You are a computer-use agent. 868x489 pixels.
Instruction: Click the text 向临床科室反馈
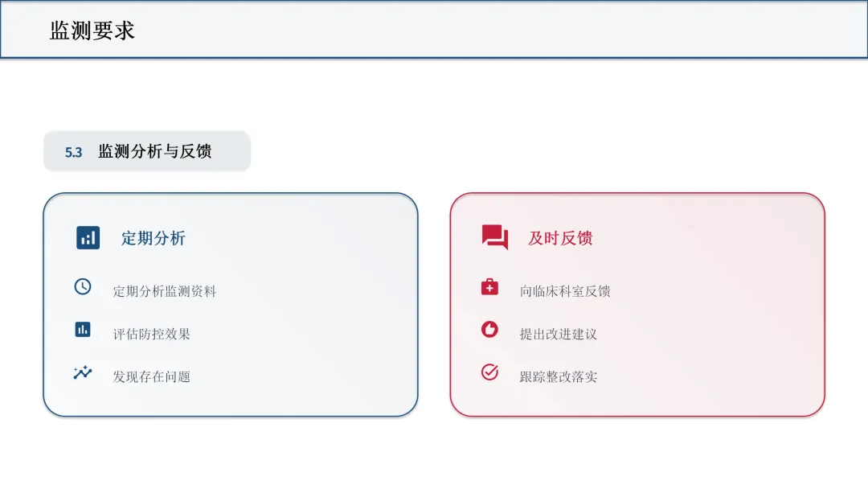coord(565,291)
